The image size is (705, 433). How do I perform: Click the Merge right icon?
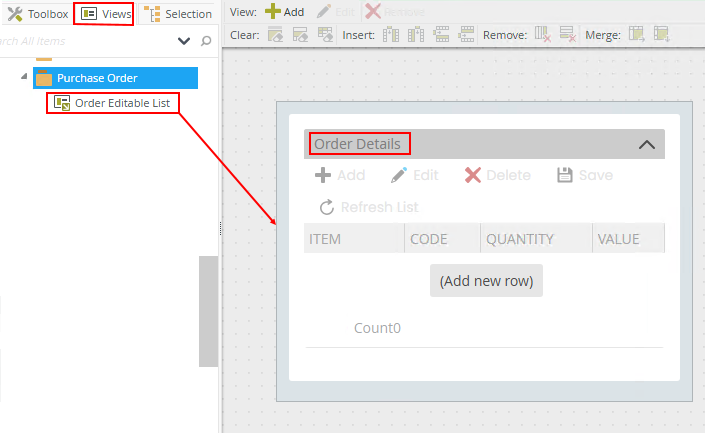(637, 35)
